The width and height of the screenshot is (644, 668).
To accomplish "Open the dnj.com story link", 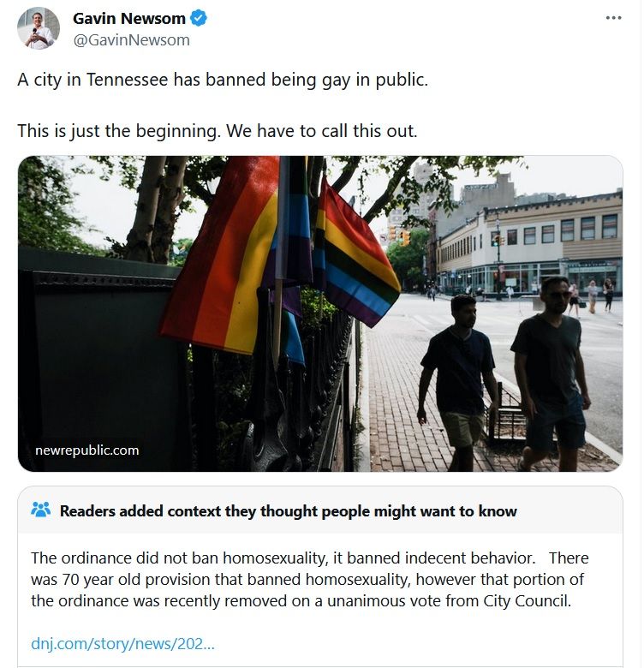I will pyautogui.click(x=122, y=643).
